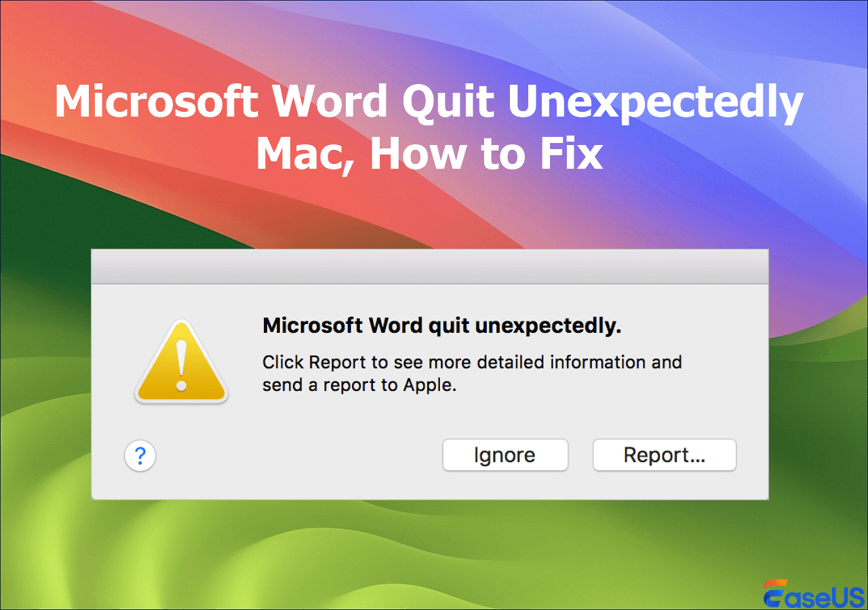
Task: Click the "Microsoft Word Quit Unexpectedly" banner headline
Action: 429,104
